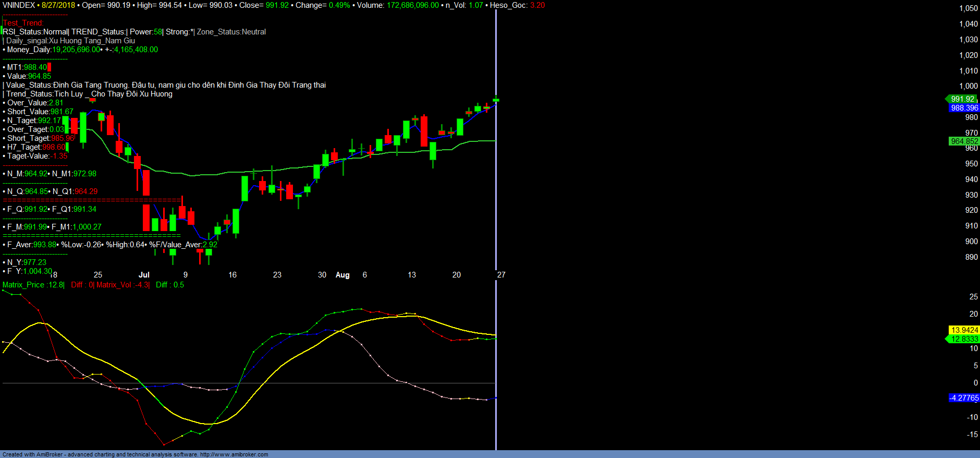Viewport: 980px width, 458px height.
Task: Click the Aug month label on date axis
Action: pos(342,275)
